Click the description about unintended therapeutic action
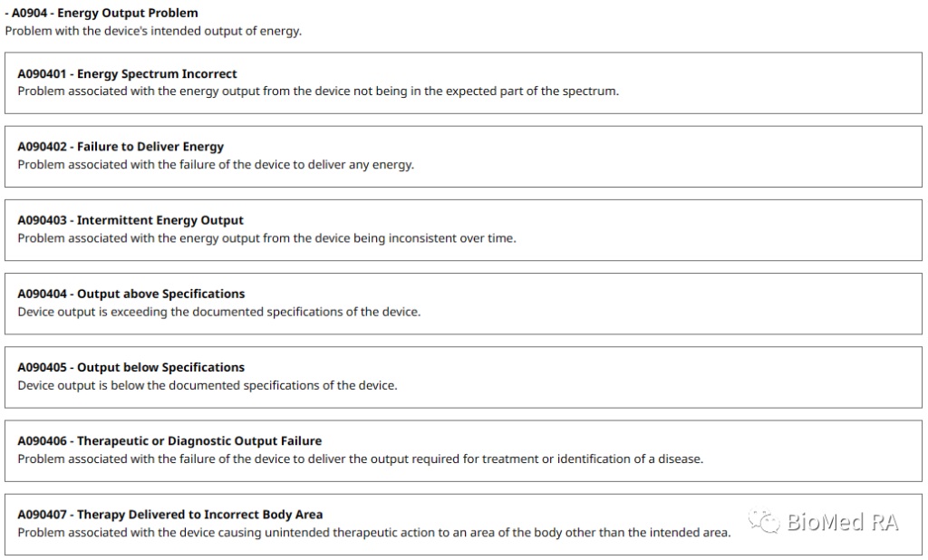 tap(373, 533)
